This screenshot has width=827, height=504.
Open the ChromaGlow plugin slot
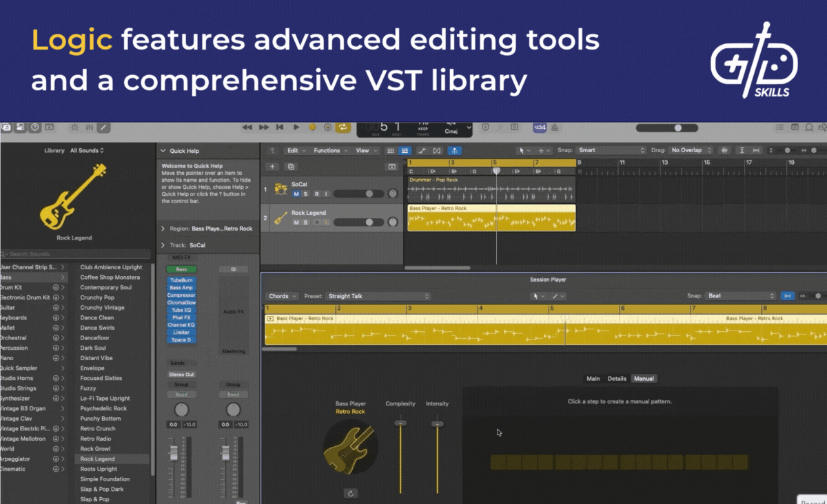pos(181,303)
